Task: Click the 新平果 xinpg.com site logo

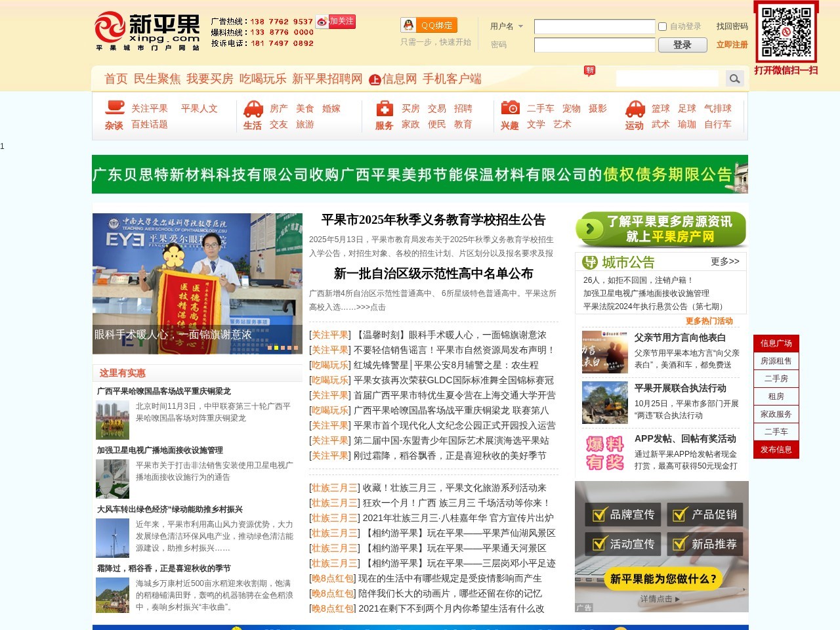Action: click(x=148, y=31)
